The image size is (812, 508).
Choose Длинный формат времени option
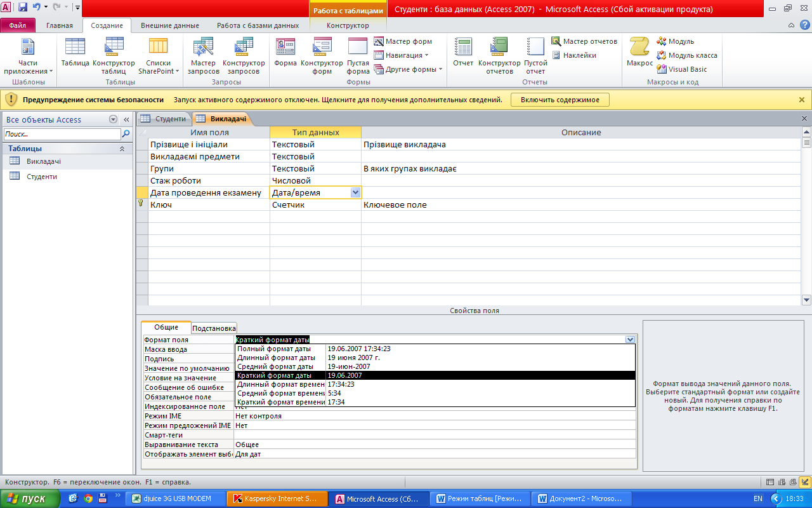(435, 384)
